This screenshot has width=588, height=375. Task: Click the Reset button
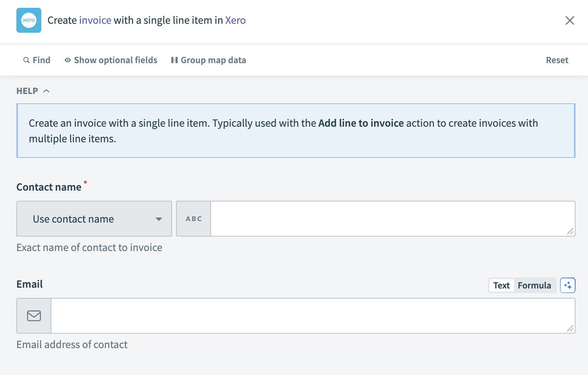557,60
